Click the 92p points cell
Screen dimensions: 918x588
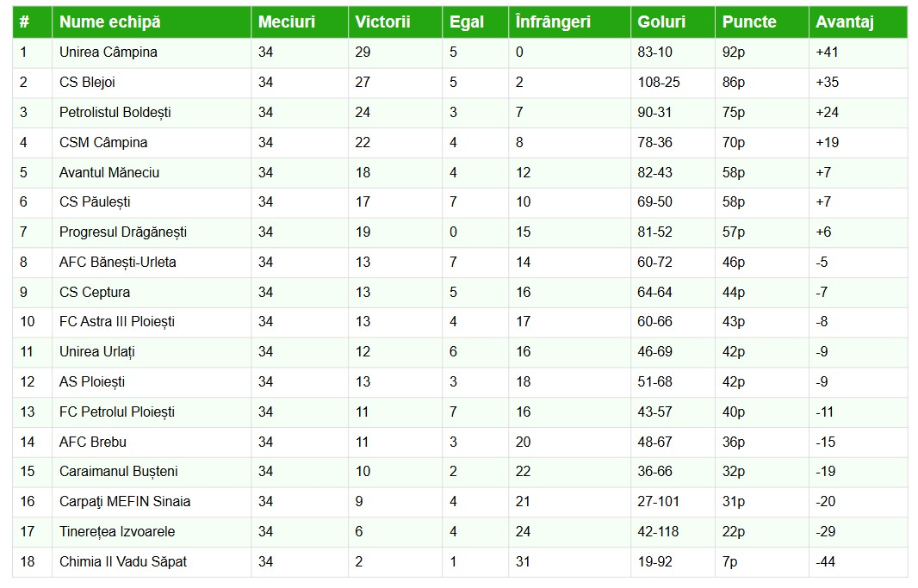point(734,53)
